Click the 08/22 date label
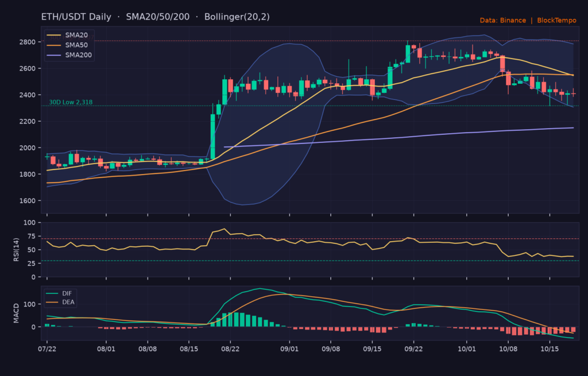 click(x=230, y=349)
